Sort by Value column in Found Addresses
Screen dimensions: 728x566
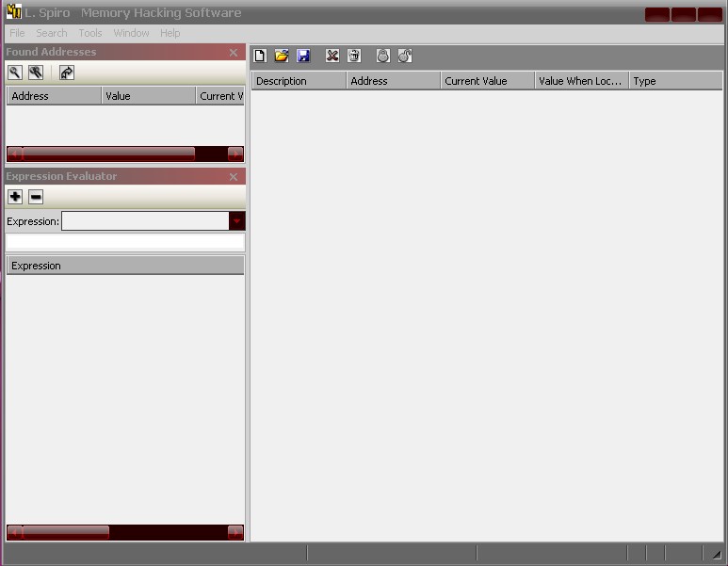point(149,96)
